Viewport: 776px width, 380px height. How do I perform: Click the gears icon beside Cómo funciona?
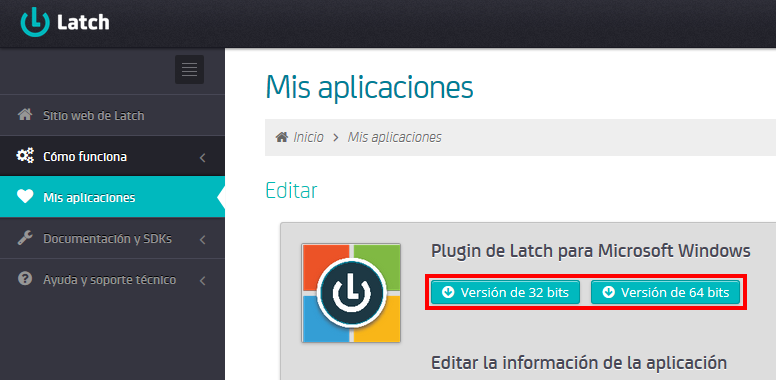[x=25, y=156]
